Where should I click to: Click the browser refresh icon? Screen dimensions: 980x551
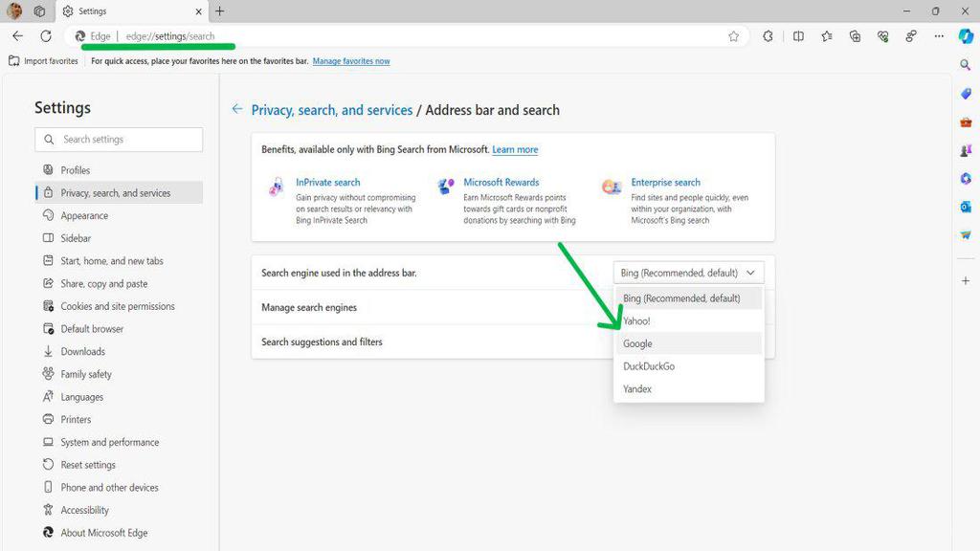pyautogui.click(x=46, y=36)
